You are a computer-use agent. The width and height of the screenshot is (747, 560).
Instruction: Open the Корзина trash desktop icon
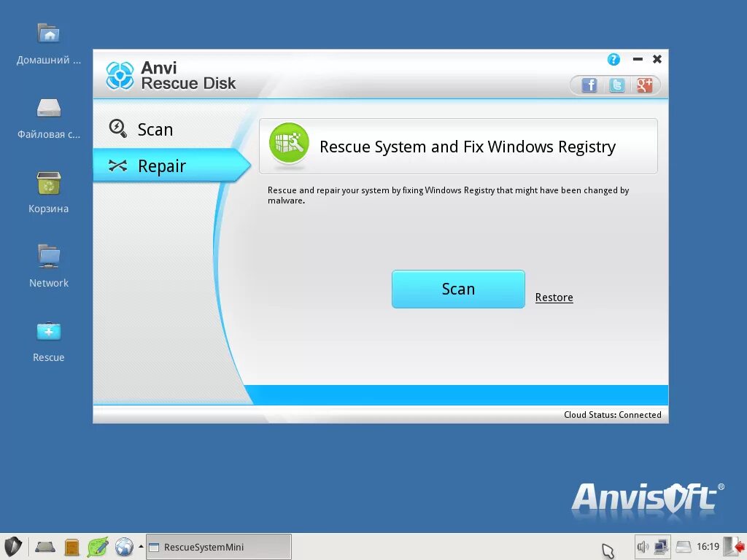tap(49, 192)
